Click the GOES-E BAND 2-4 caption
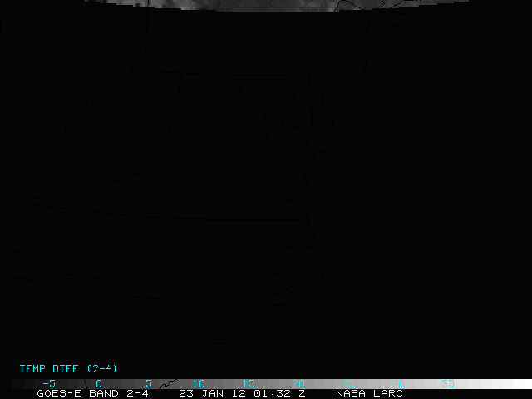The image size is (532, 399). [92, 393]
